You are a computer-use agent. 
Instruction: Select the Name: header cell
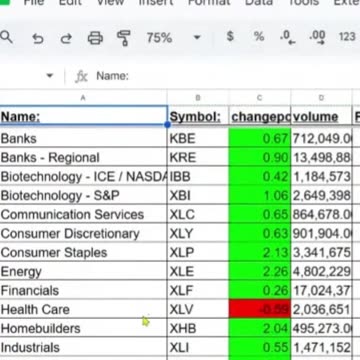[x=83, y=116]
